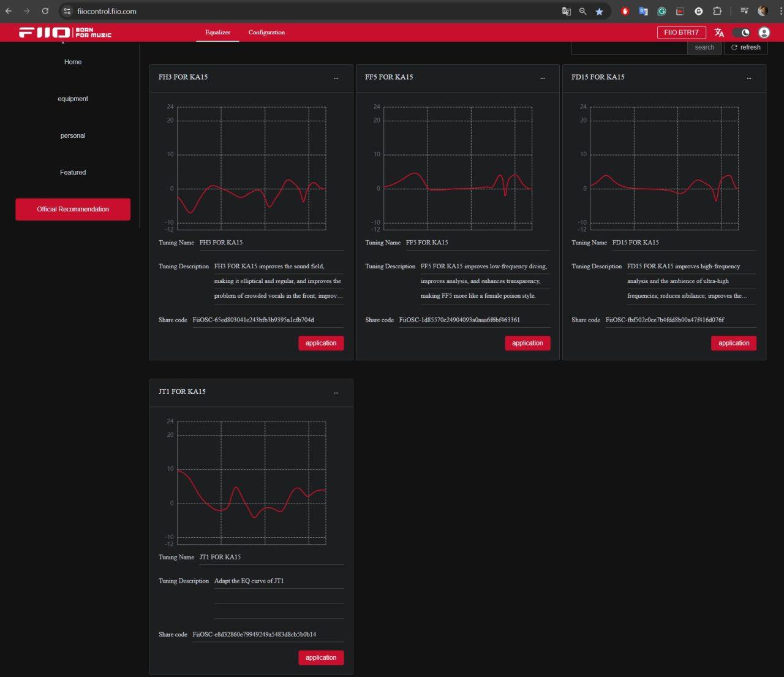Click the FD15 FOR KA15 tuning name field

(x=684, y=243)
